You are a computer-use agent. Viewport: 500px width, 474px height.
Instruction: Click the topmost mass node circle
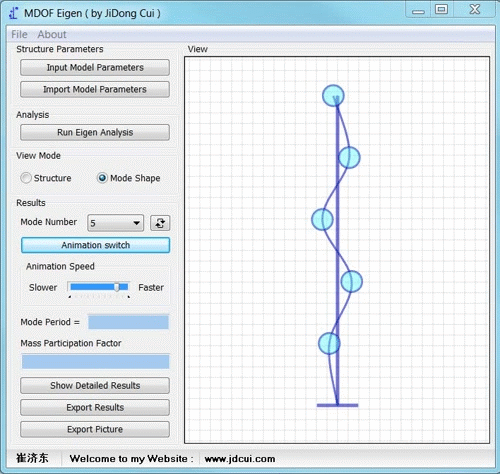pyautogui.click(x=333, y=96)
